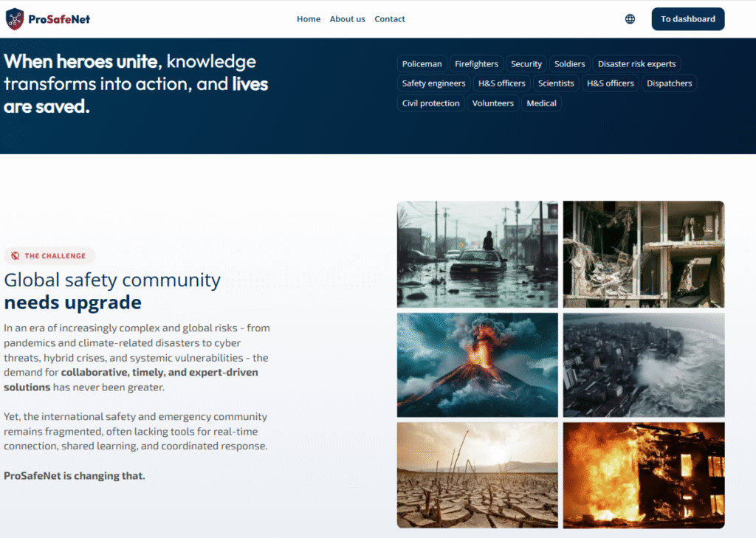
Task: Open the flooded street car image
Action: click(477, 254)
